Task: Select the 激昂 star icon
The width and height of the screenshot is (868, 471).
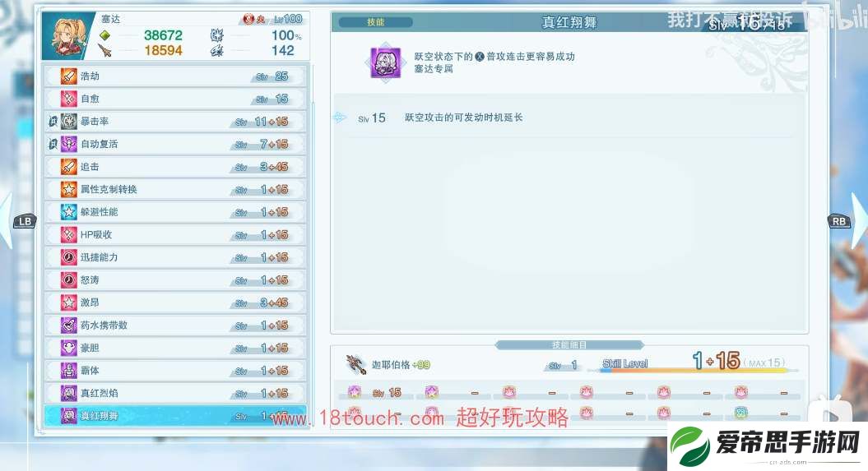Action: point(68,302)
